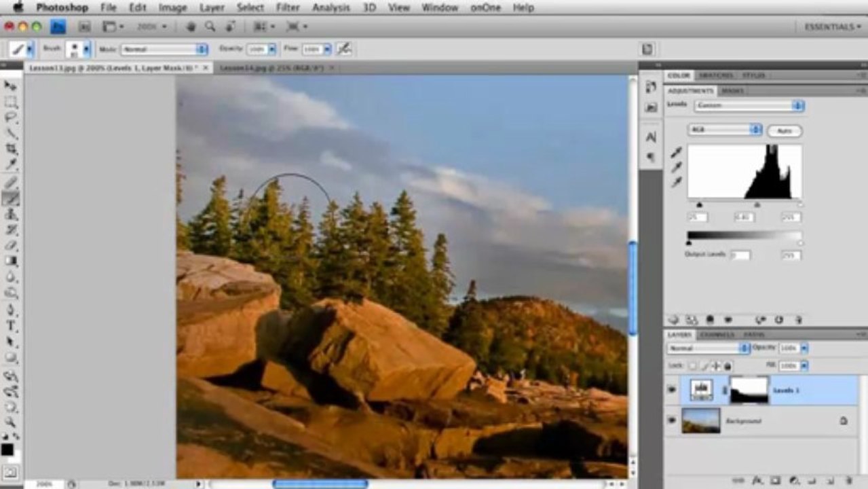The height and width of the screenshot is (489, 868).
Task: Switch to the Styles tab
Action: pyautogui.click(x=753, y=75)
